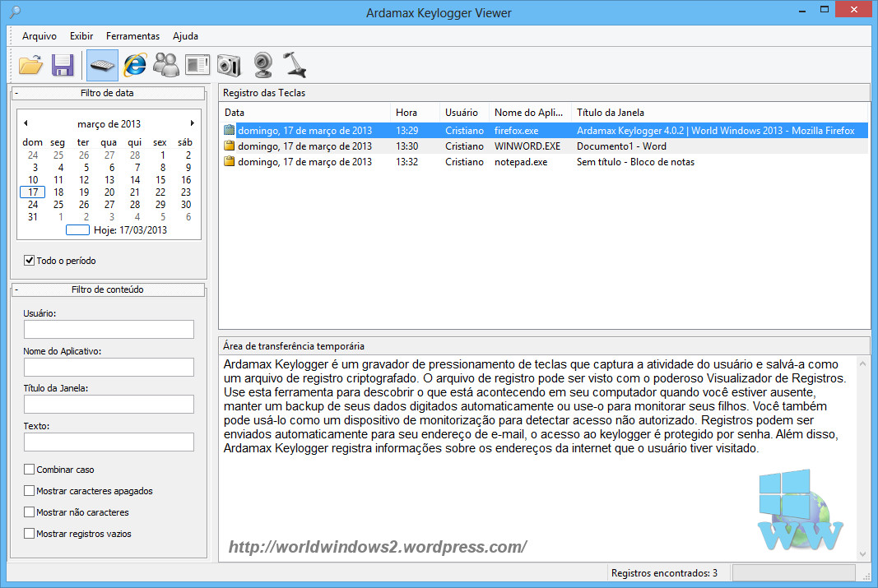Image resolution: width=878 pixels, height=588 pixels.
Task: Click scroll up arrow in text area
Action: pyautogui.click(x=862, y=363)
